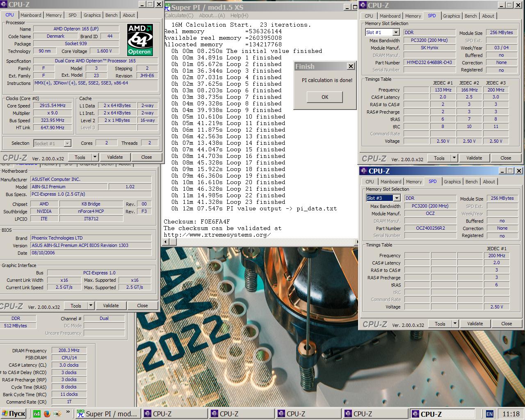Switch to Graphics tab in Opteron CPU window
525x420 pixels.
pyautogui.click(x=92, y=15)
